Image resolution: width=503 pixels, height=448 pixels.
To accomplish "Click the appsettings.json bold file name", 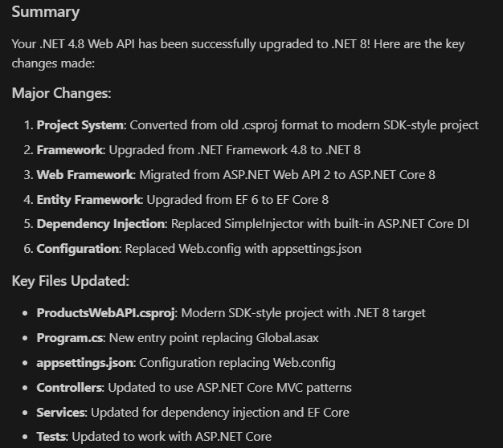I will [84, 363].
